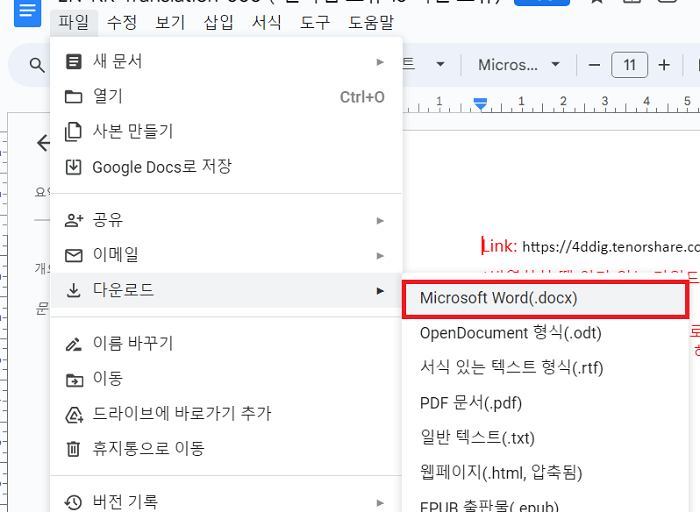Open the 도구 menu
This screenshot has height=512, width=700.
[x=315, y=22]
